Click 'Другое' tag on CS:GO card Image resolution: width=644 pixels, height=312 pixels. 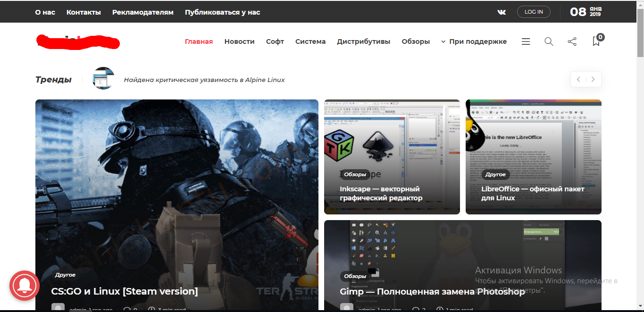(x=65, y=275)
